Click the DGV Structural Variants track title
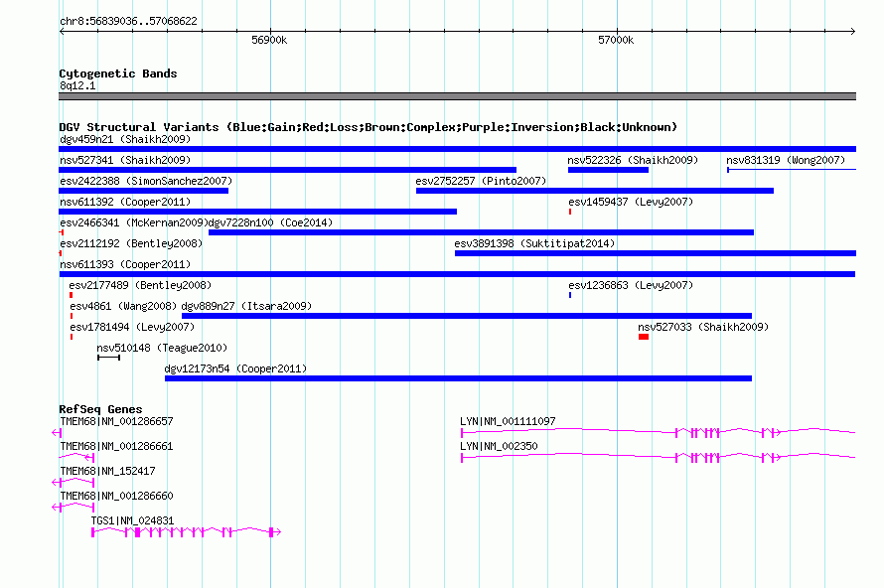 click(x=368, y=127)
